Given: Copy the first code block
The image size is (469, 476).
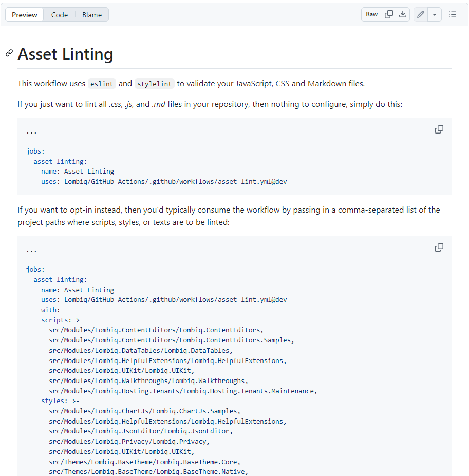Looking at the screenshot, I should pos(439,129).
